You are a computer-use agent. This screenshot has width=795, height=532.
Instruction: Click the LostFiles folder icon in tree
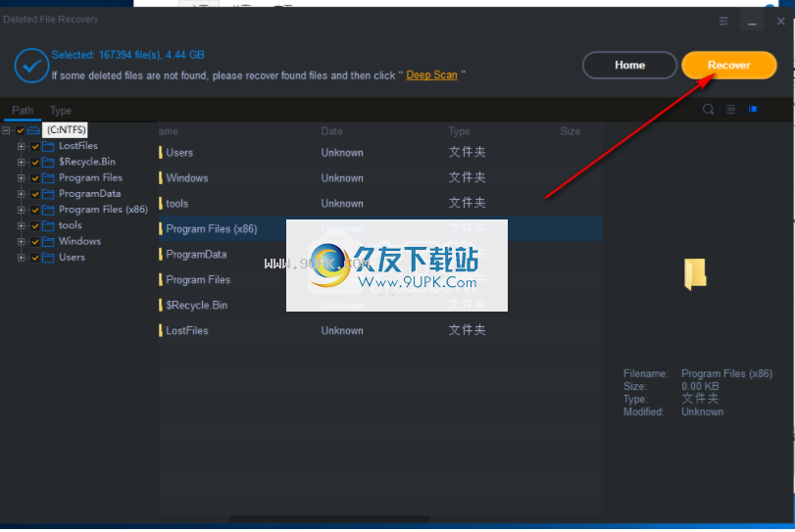point(48,146)
